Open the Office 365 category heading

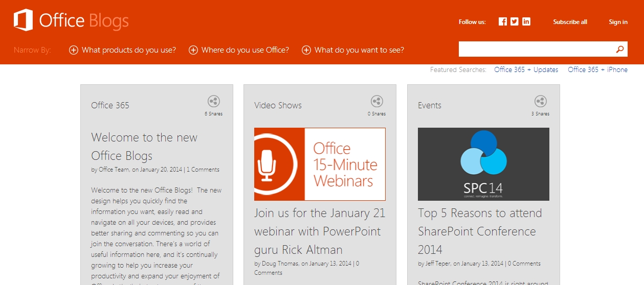coord(110,105)
